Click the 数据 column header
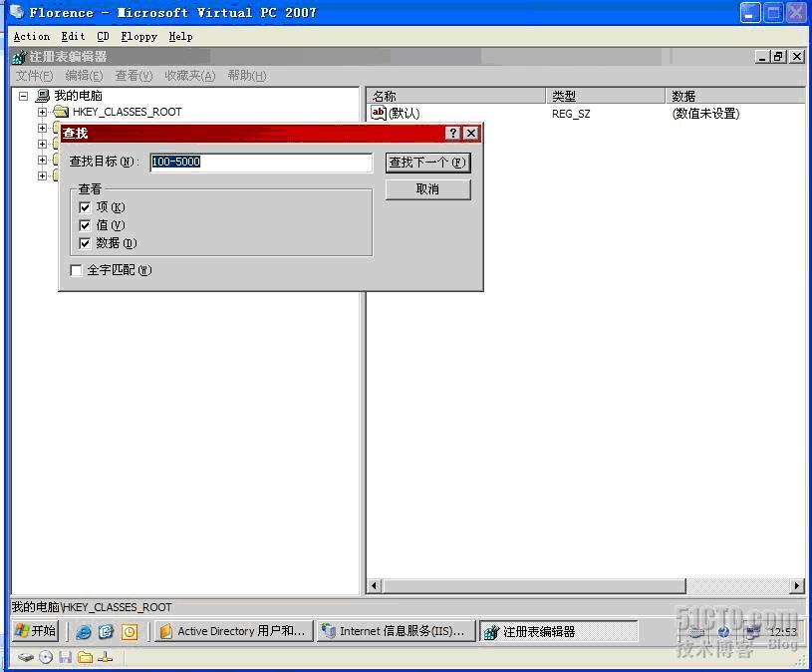 point(736,96)
